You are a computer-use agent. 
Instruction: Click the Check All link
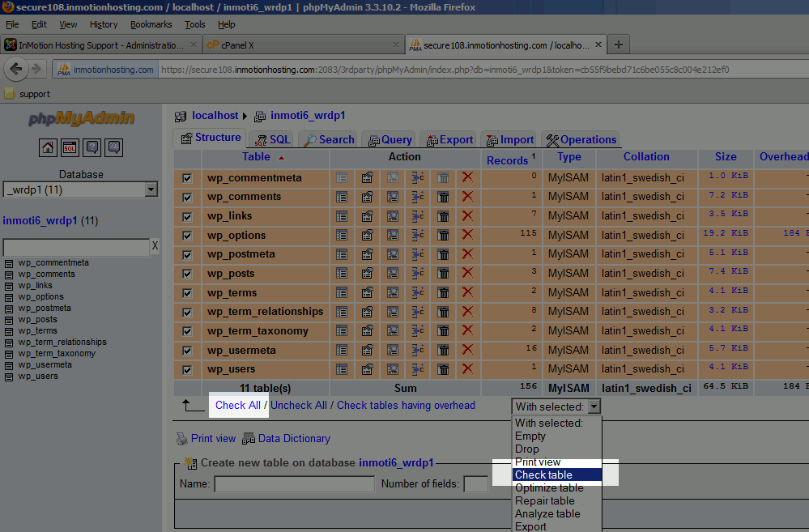point(238,405)
